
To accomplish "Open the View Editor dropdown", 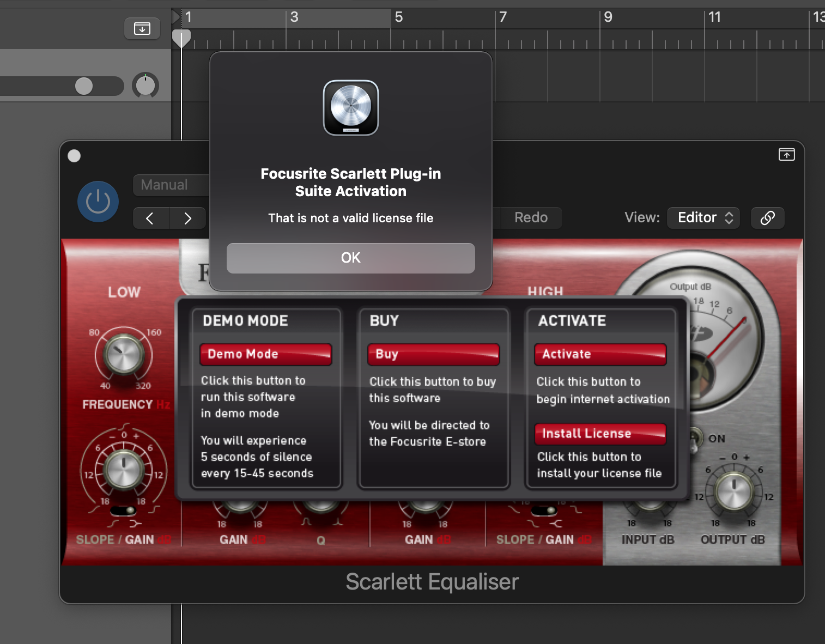I will click(703, 217).
